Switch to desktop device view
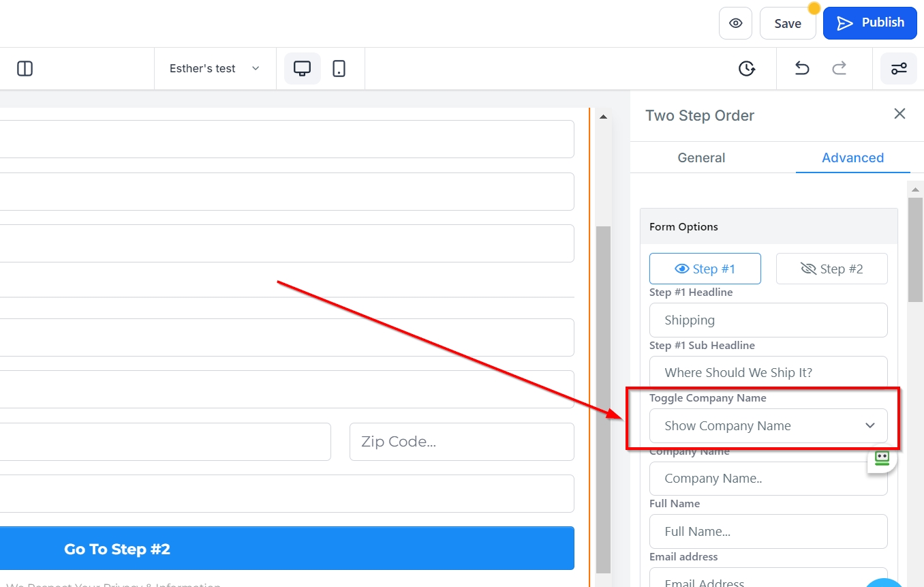 click(302, 68)
